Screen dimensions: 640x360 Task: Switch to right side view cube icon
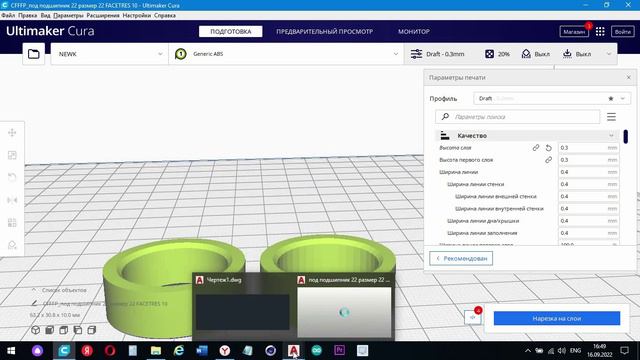[x=91, y=330]
